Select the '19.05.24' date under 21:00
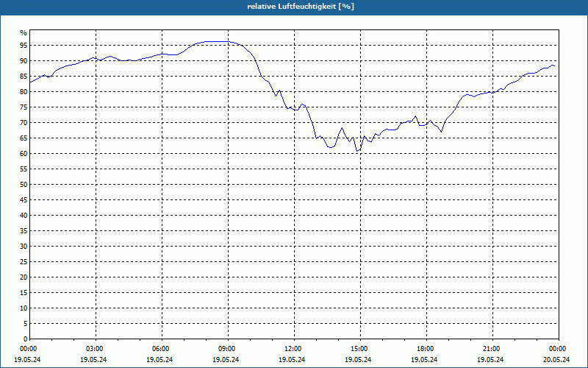 [490, 359]
